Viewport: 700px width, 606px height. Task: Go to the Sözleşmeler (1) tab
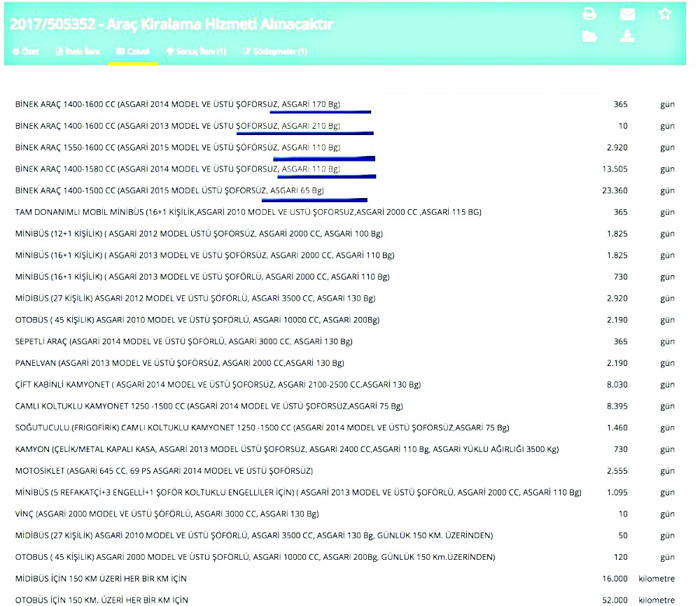tap(274, 52)
